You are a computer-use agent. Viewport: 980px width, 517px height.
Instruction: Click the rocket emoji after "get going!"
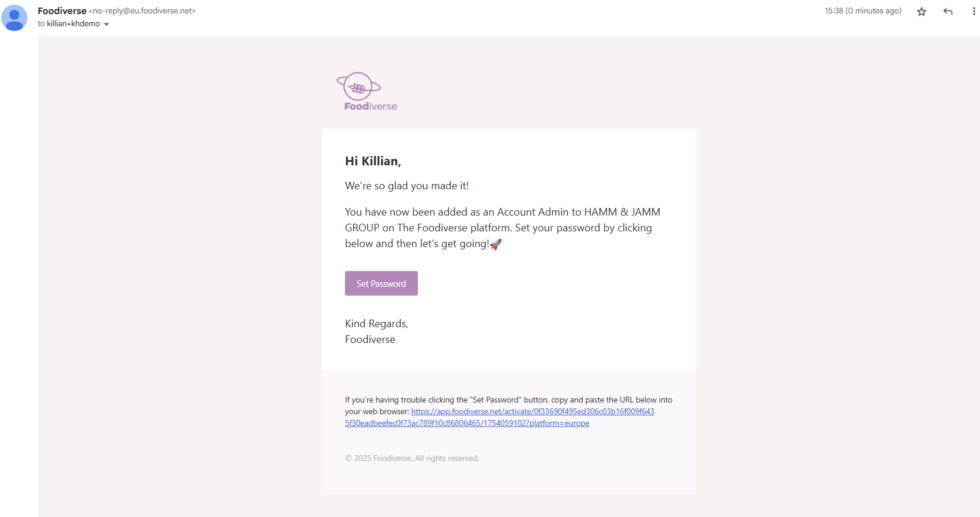click(496, 244)
